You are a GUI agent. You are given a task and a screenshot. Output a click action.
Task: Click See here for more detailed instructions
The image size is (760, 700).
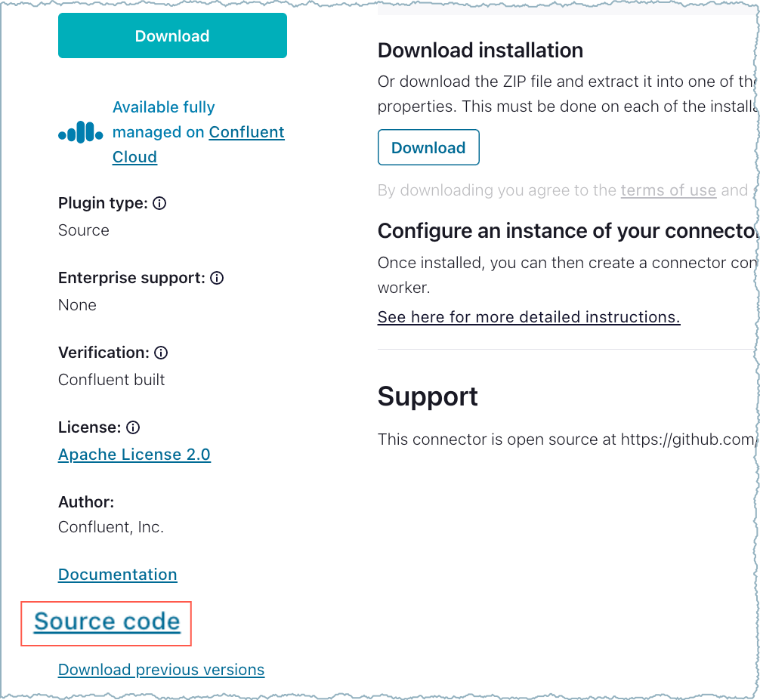(x=528, y=316)
